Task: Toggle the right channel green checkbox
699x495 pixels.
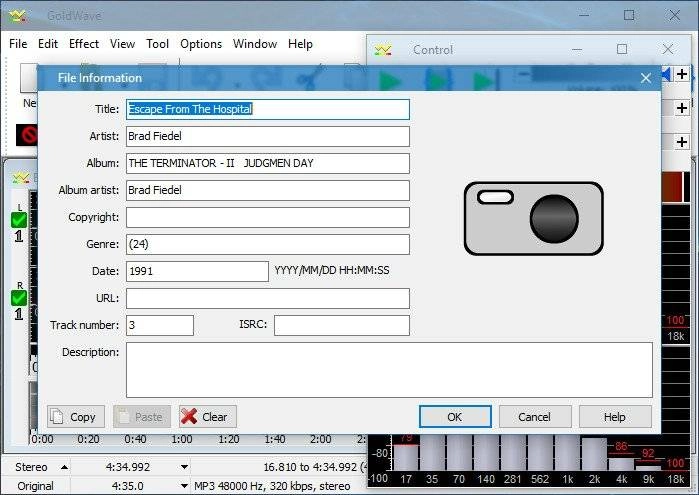Action: coord(19,298)
